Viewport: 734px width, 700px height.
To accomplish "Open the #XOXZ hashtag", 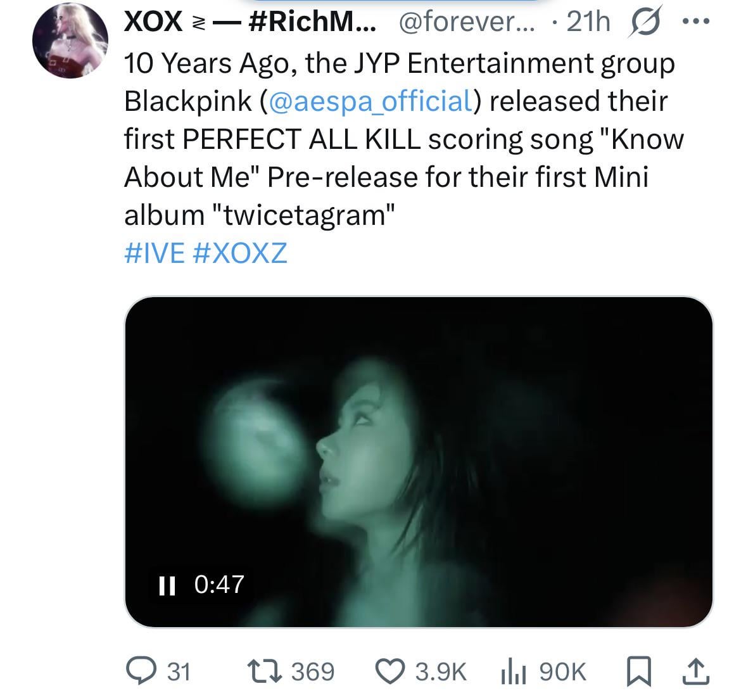I will tap(238, 253).
